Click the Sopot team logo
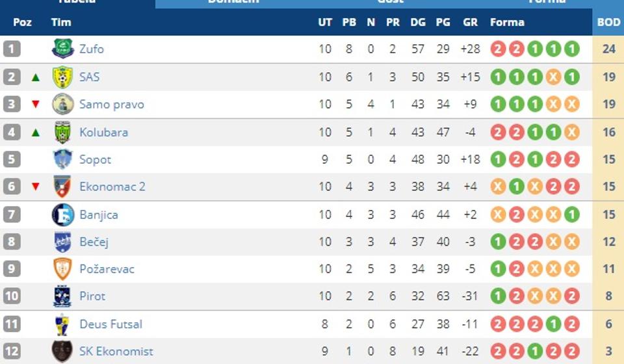Viewport: 624px width, 364px height. 63,159
